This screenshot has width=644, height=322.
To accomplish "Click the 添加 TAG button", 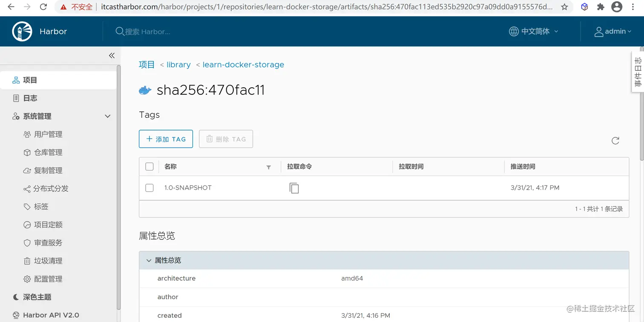I will point(166,139).
